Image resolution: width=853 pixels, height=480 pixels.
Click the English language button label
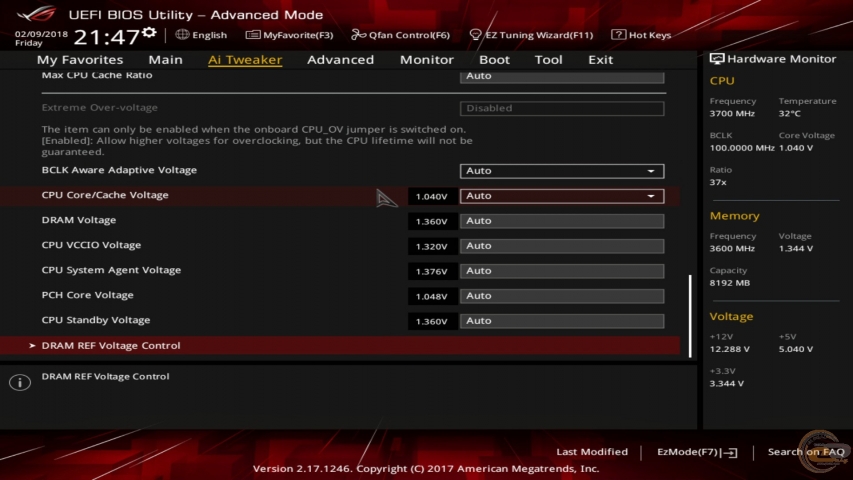click(209, 35)
